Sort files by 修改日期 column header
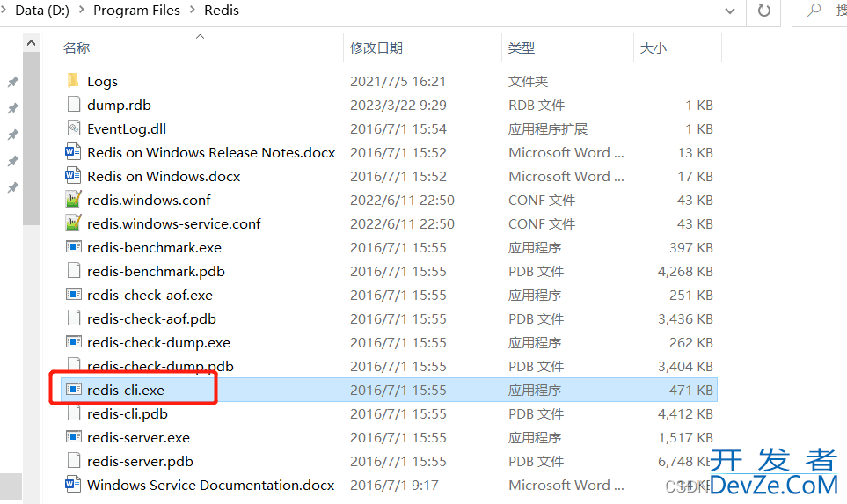This screenshot has height=504, width=847. (x=376, y=48)
